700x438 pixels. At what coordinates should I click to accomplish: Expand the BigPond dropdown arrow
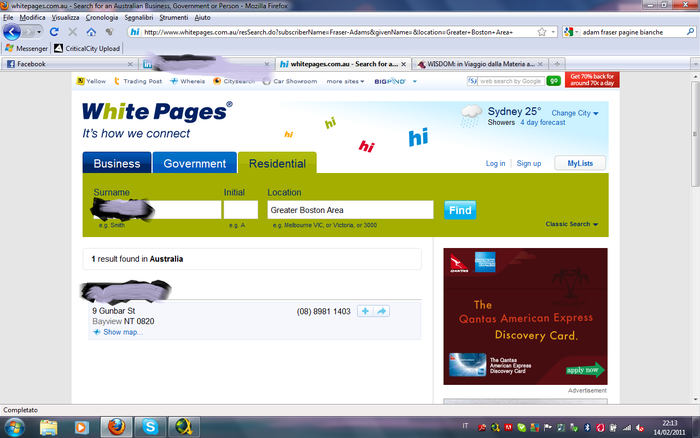415,81
